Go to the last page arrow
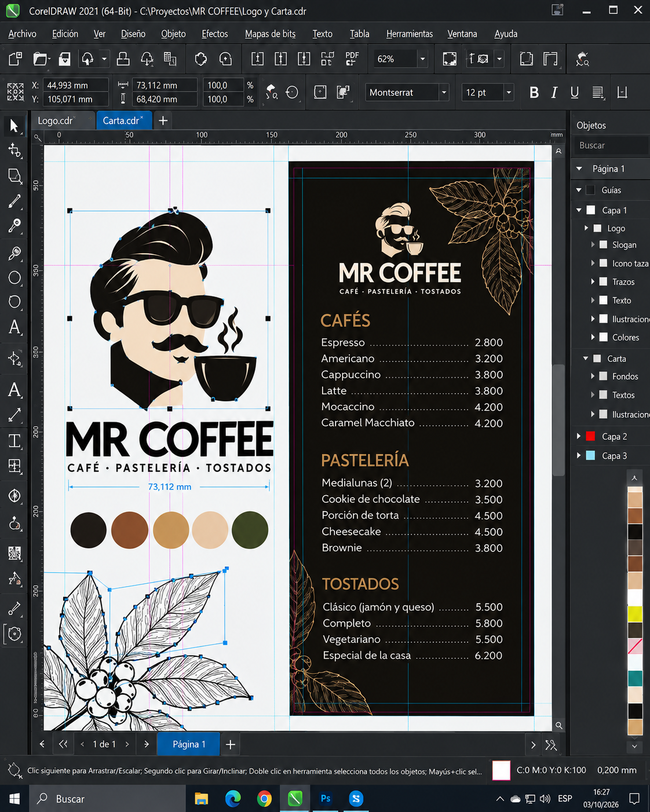 click(x=147, y=744)
